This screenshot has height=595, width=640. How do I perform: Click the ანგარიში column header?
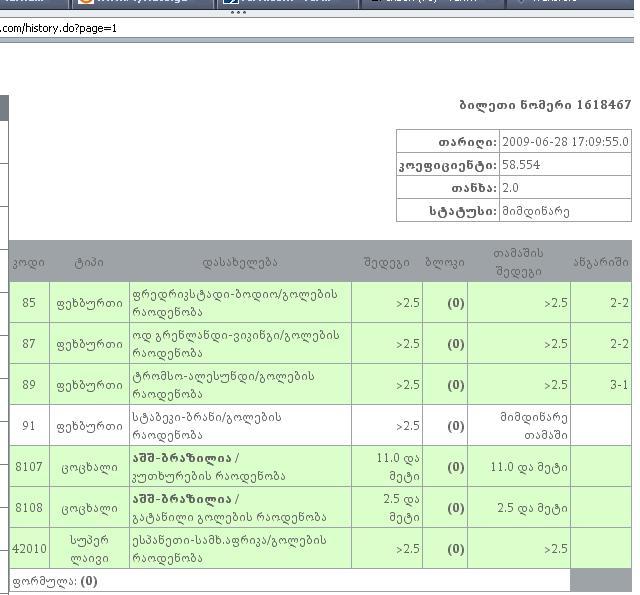(x=601, y=262)
